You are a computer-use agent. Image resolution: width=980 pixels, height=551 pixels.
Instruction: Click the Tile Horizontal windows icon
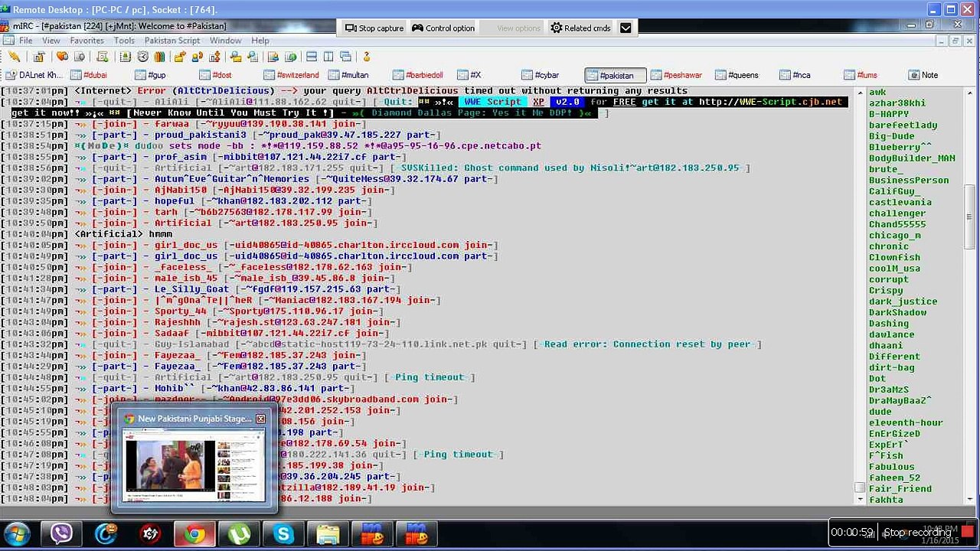(x=312, y=57)
